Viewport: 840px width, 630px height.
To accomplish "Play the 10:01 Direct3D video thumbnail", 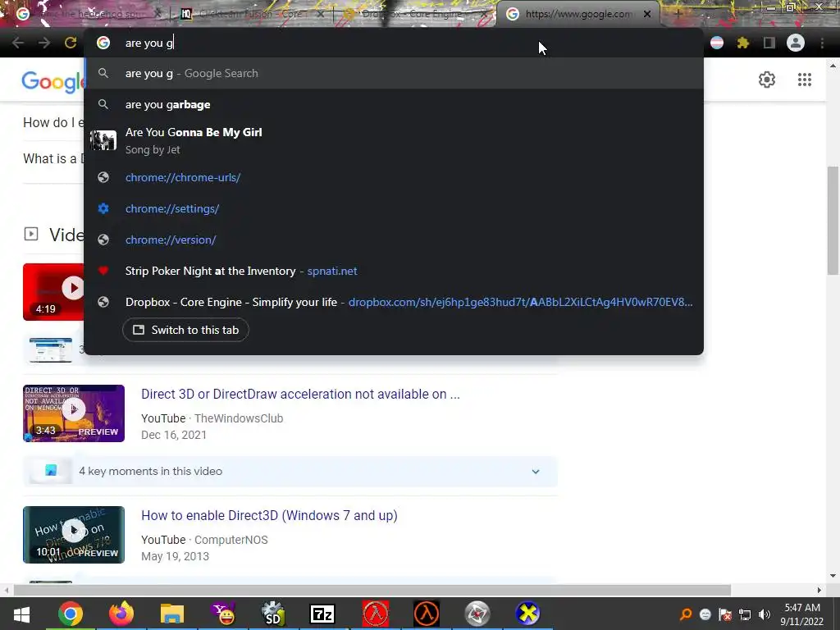I will [x=74, y=535].
